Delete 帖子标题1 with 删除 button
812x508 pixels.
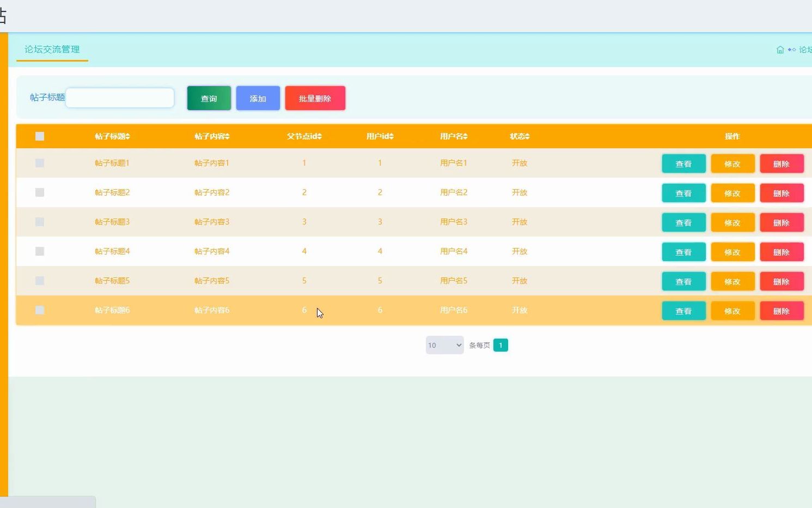pyautogui.click(x=782, y=164)
